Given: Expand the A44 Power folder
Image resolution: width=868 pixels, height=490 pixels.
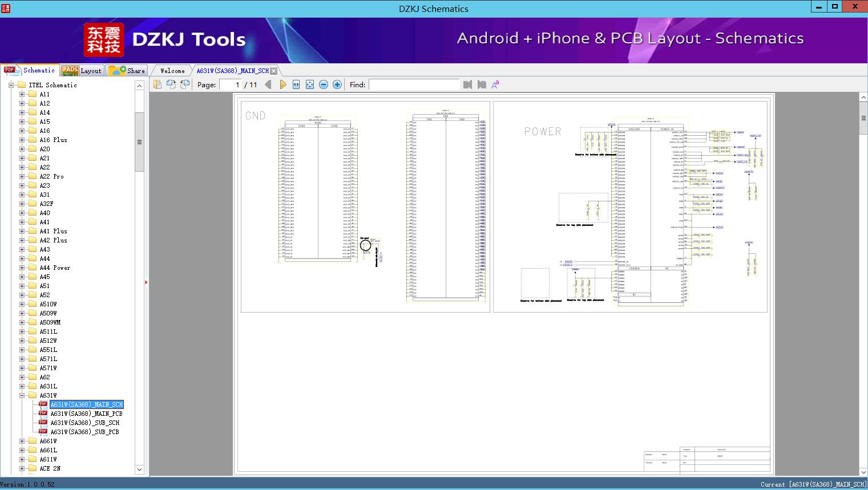Looking at the screenshot, I should [x=22, y=268].
